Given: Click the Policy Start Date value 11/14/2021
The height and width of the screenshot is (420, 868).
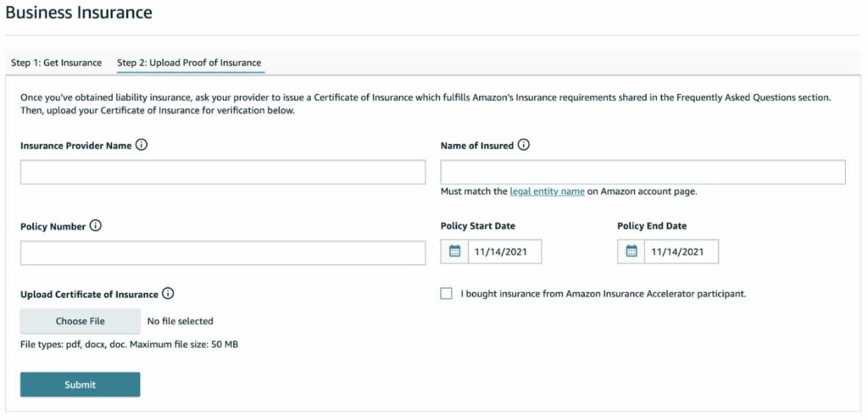Looking at the screenshot, I should tap(505, 251).
